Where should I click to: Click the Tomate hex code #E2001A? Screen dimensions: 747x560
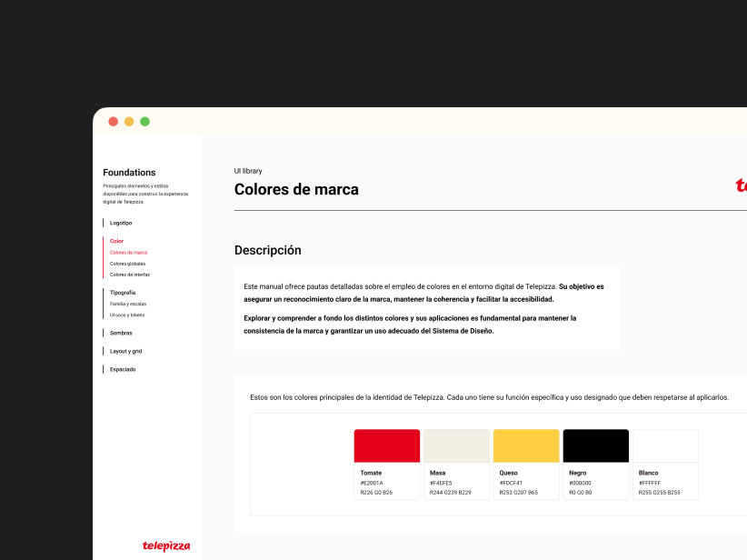click(372, 483)
